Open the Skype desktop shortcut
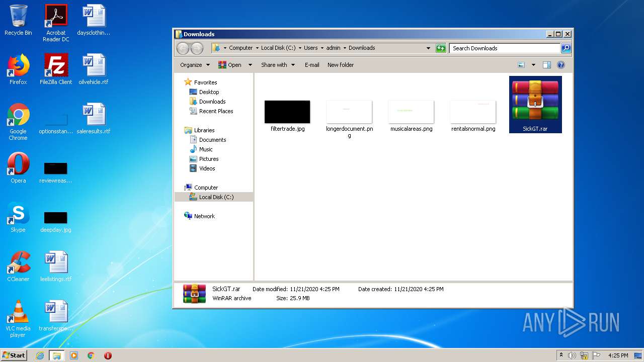Viewport: 644px width, 362px height. click(x=18, y=217)
